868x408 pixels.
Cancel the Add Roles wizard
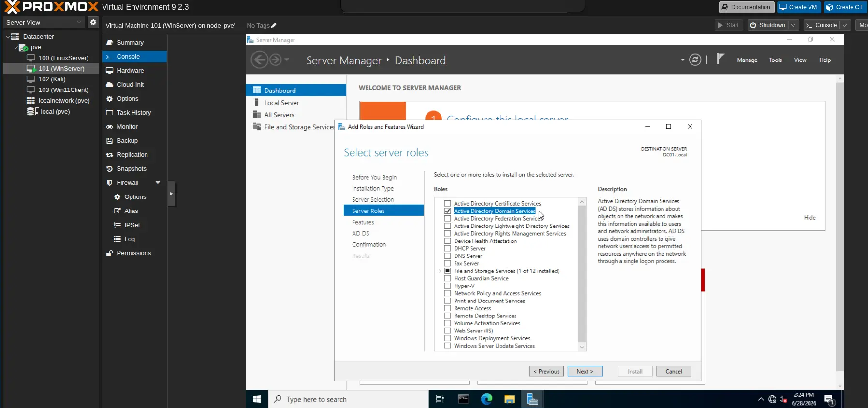(x=674, y=371)
